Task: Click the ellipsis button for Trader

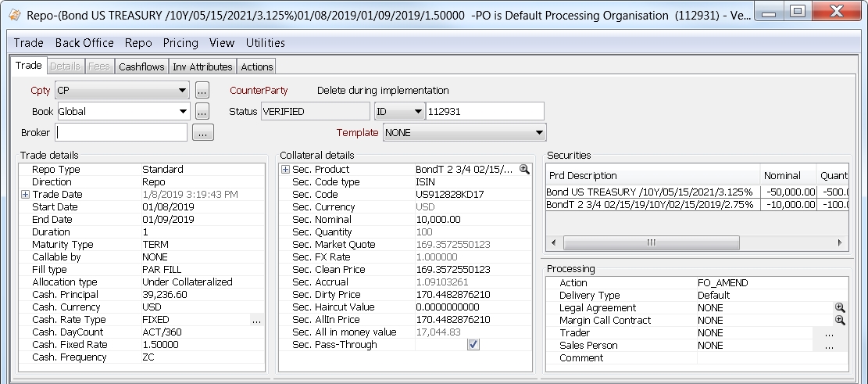Action: coord(829,333)
